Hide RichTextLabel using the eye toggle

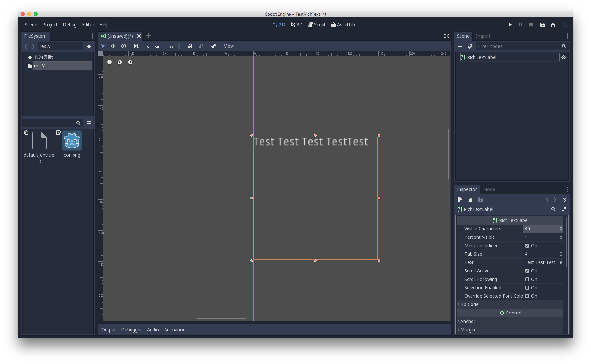click(x=563, y=57)
